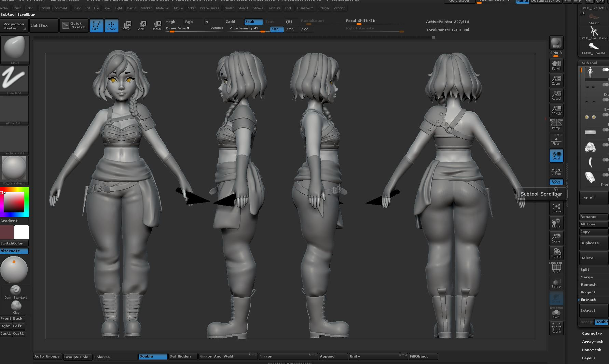Click SwitchColor button
This screenshot has width=609, height=364.
click(x=14, y=243)
